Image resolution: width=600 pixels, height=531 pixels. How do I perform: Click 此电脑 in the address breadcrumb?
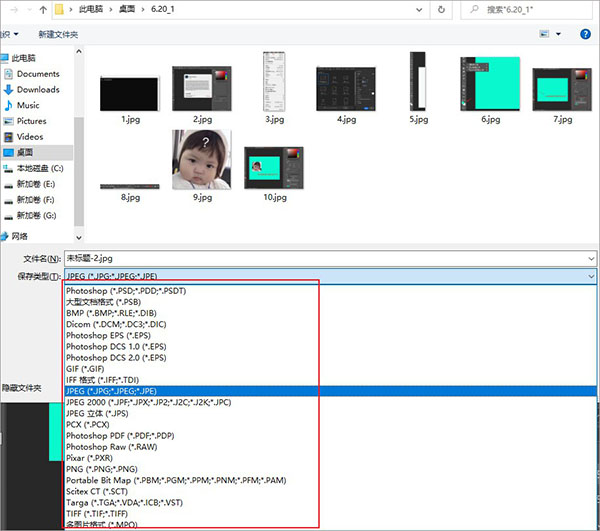(x=91, y=9)
